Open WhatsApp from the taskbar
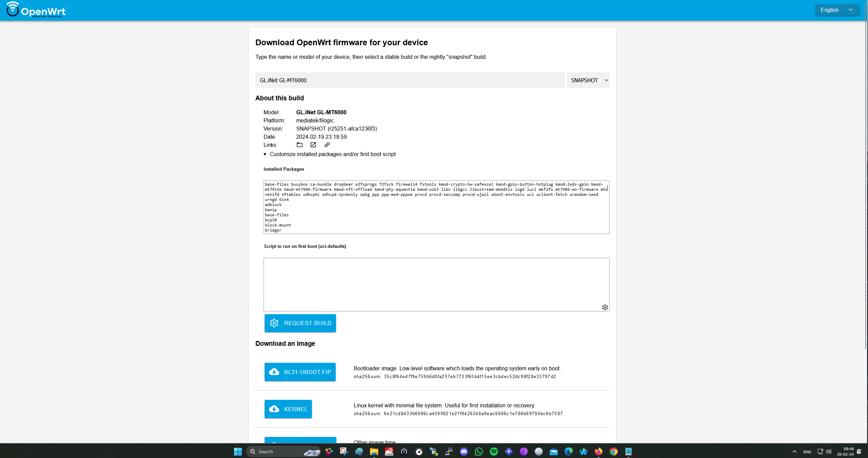The width and height of the screenshot is (868, 458). [x=479, y=452]
